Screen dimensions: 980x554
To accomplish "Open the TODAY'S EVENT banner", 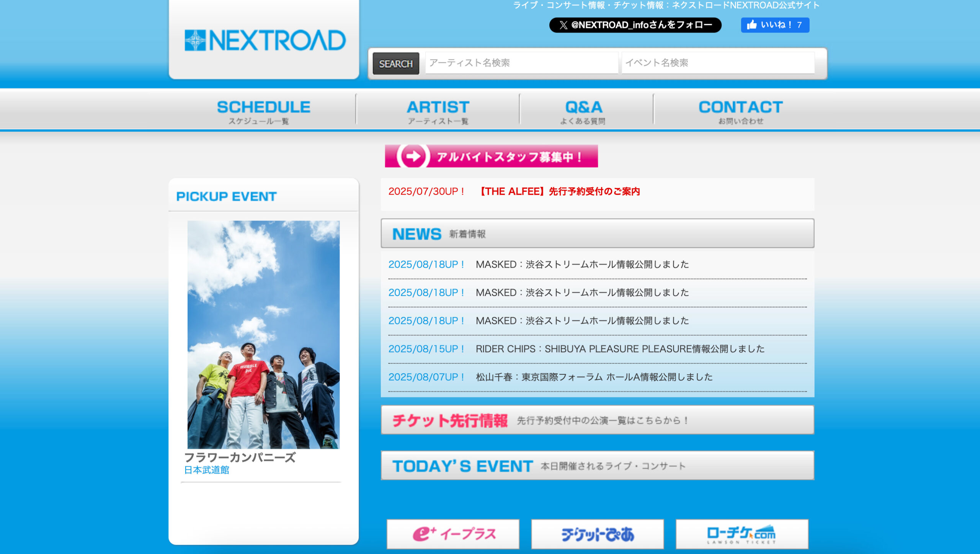I will (x=597, y=466).
